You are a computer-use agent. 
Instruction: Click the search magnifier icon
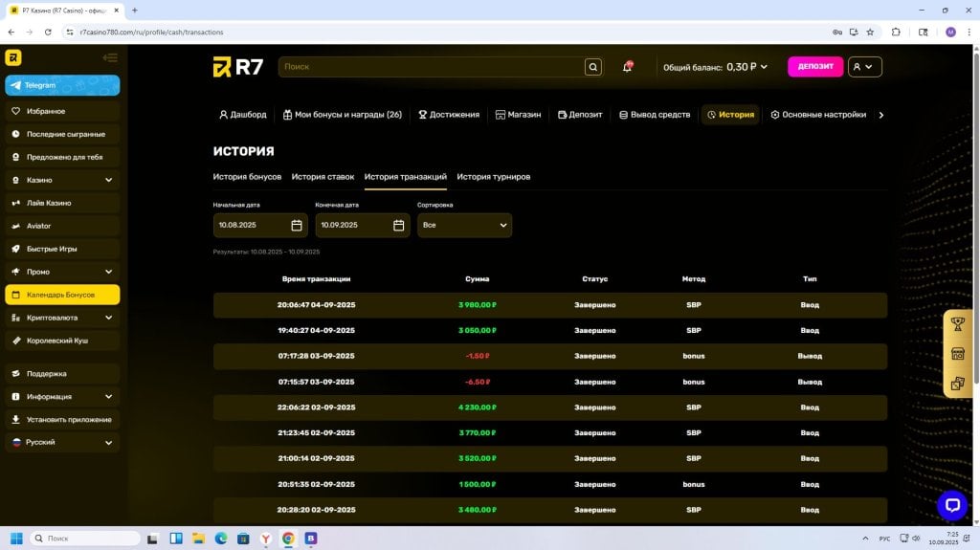[593, 67]
